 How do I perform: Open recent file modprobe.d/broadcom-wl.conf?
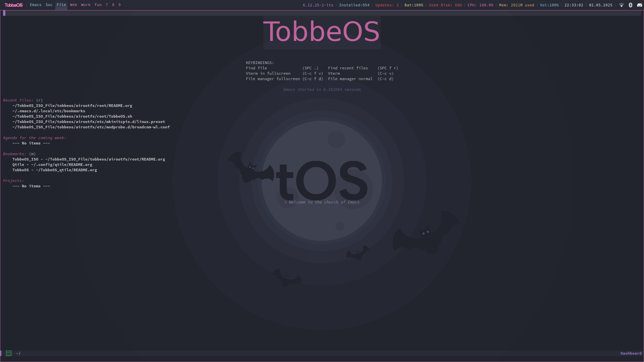(x=91, y=127)
